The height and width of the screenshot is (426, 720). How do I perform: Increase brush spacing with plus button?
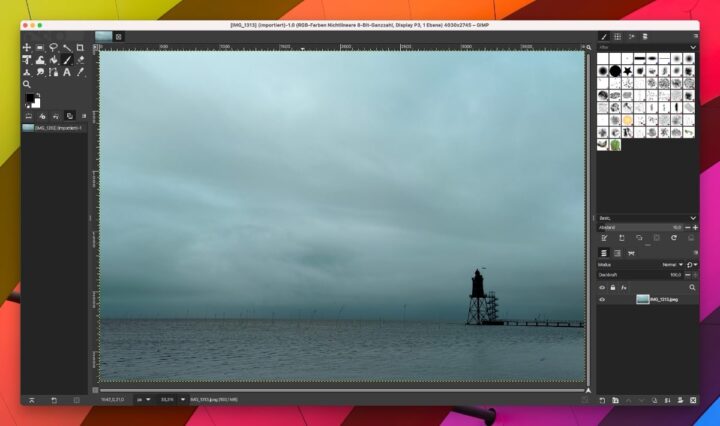tap(695, 228)
